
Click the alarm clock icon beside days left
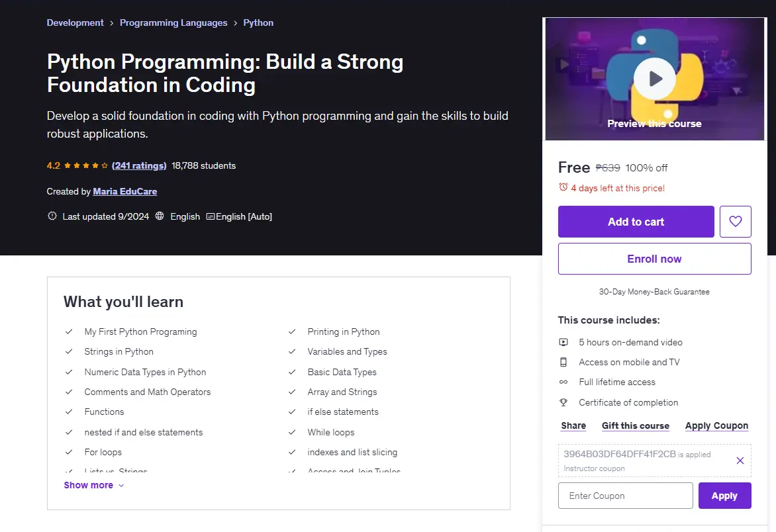pos(563,187)
